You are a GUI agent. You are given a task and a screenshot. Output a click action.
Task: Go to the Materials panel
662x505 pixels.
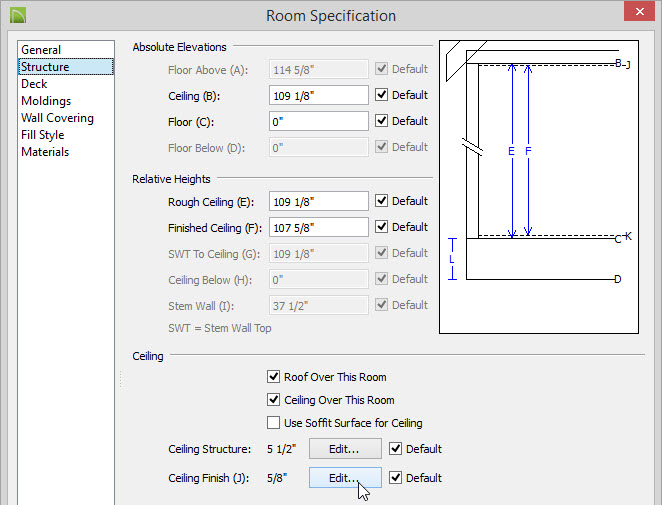pyautogui.click(x=45, y=152)
